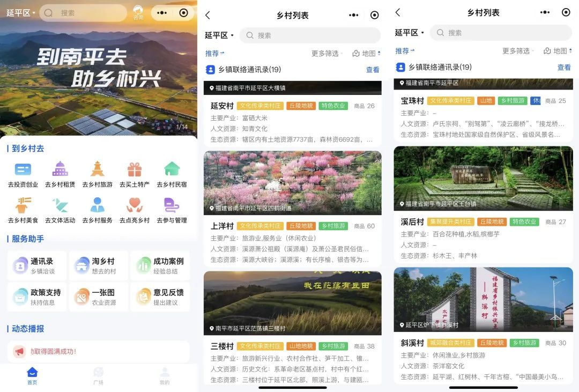Open 推荐 sort dropdown above 宝珠村 listing
Viewport: 579px width, 392px height.
(x=404, y=51)
